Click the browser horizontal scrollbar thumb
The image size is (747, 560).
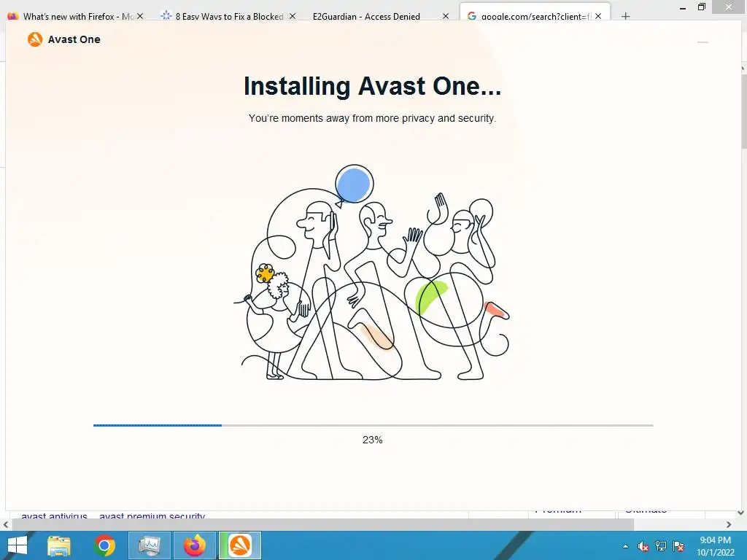[323, 525]
